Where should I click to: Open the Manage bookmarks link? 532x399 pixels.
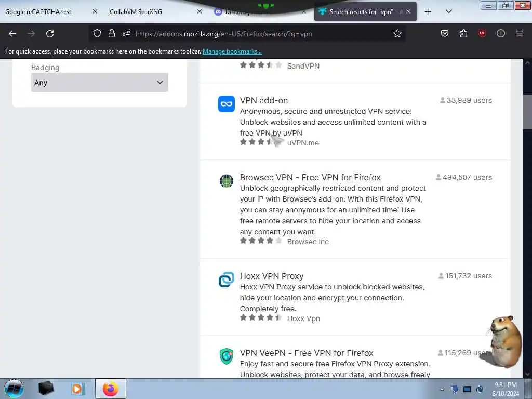click(x=232, y=51)
